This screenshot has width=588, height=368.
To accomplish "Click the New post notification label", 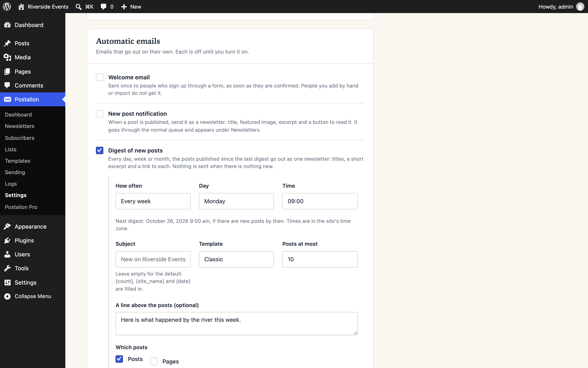I will [138, 114].
